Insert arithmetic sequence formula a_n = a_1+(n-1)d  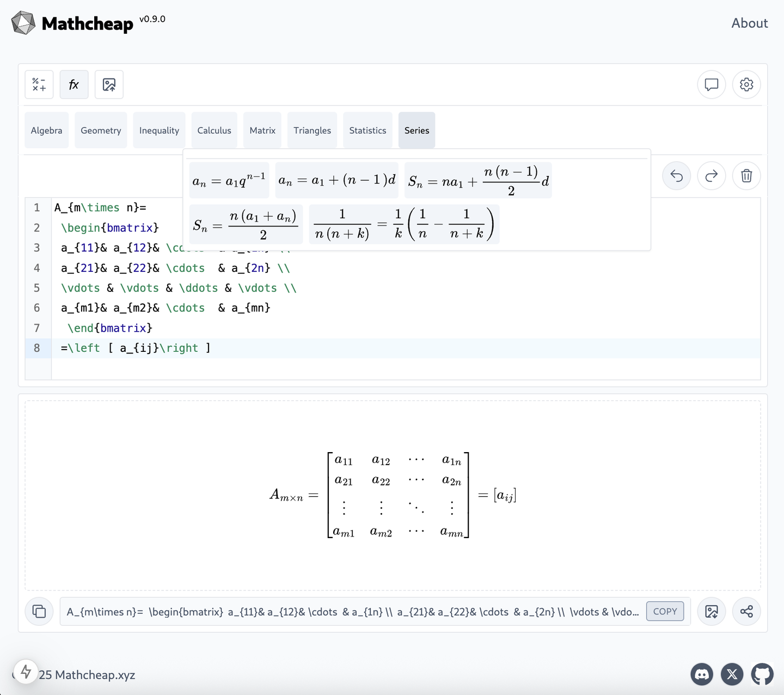tap(337, 180)
